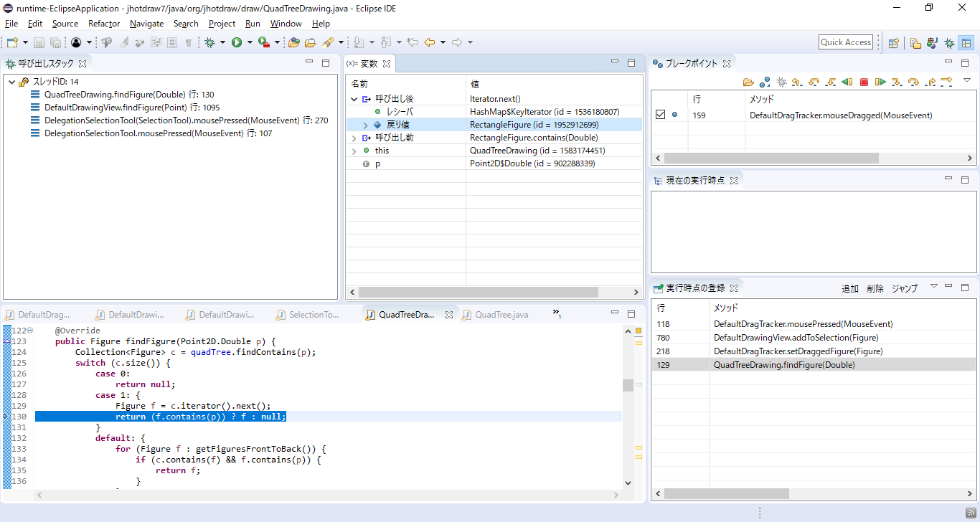Click the Open Task folder icon
Screen dimensions: 980x522
(x=311, y=42)
